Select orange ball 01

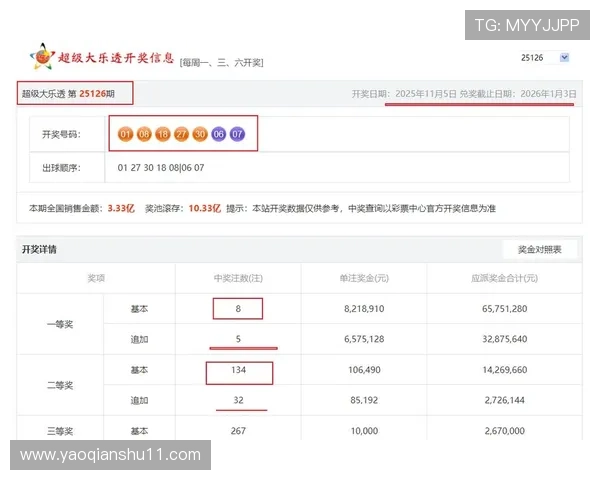pos(125,134)
